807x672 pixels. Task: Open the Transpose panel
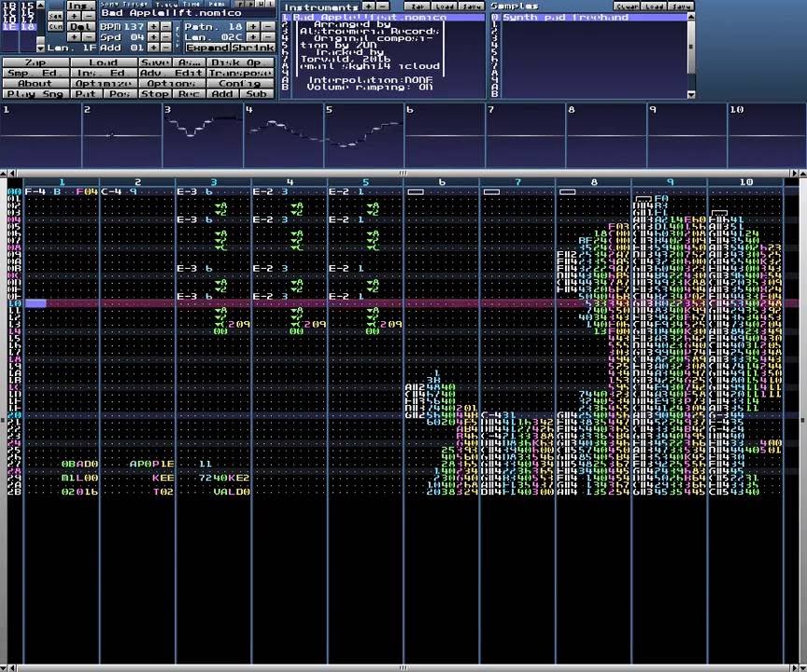tap(241, 73)
